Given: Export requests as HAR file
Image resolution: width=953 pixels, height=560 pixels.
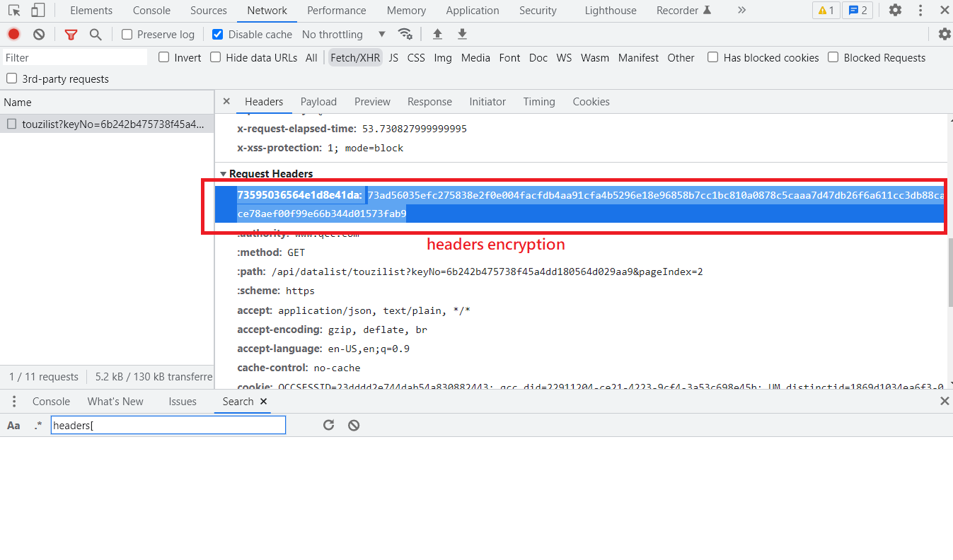Looking at the screenshot, I should point(461,33).
